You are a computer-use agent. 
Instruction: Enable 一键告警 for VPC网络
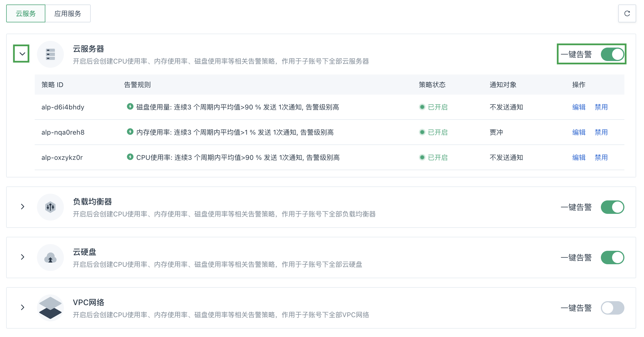coord(612,308)
